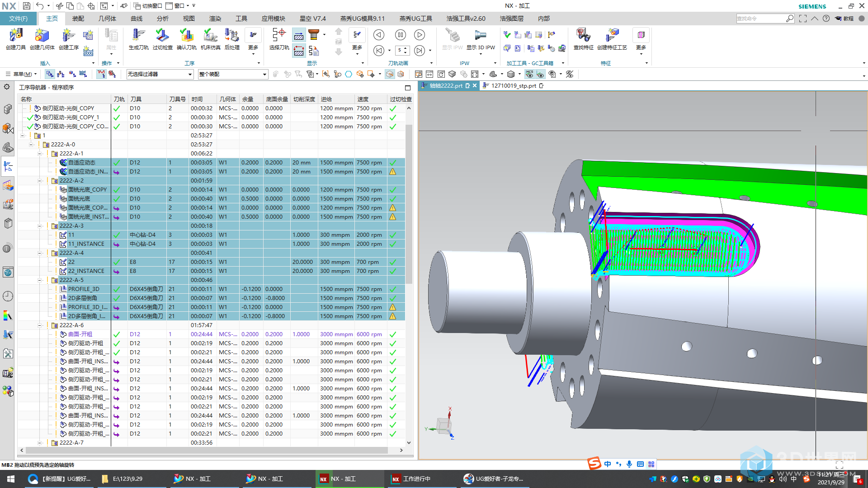The image size is (868, 488).
Task: Open E:\123\9.29 folder in taskbar
Action: click(x=128, y=479)
